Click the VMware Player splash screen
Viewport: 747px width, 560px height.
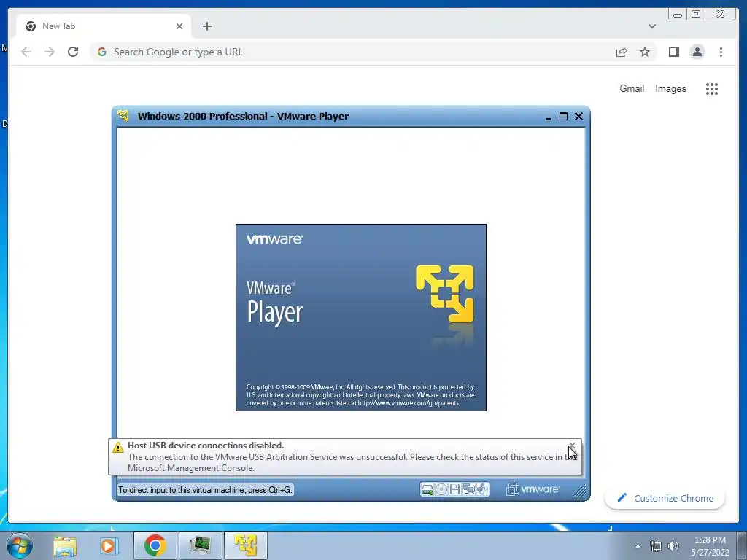tap(361, 317)
